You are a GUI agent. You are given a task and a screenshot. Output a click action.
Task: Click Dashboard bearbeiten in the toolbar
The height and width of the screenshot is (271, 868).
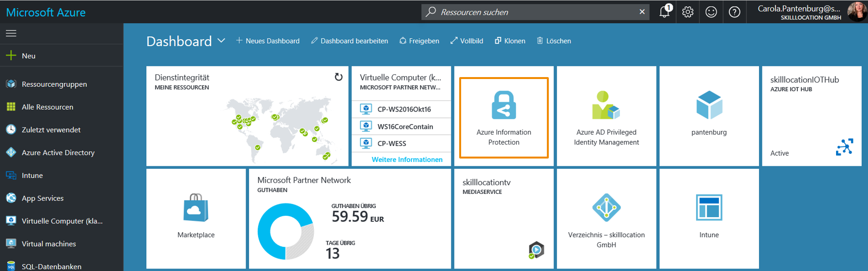point(349,41)
